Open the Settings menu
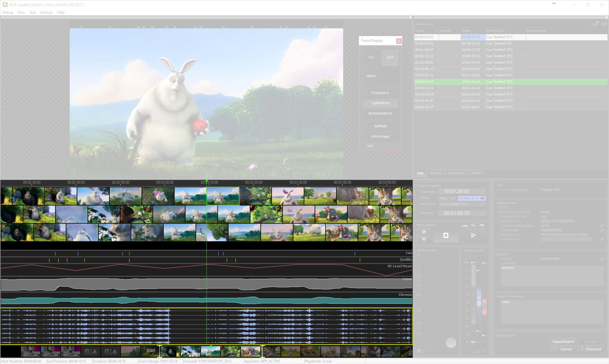Viewport: 609px width, 364px height. click(46, 12)
